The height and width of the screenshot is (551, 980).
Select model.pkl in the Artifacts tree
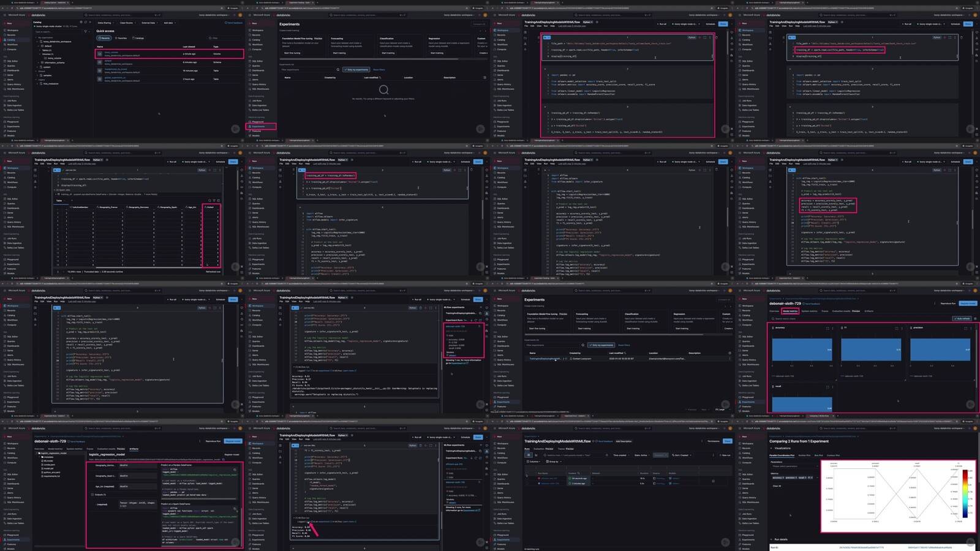48,468
